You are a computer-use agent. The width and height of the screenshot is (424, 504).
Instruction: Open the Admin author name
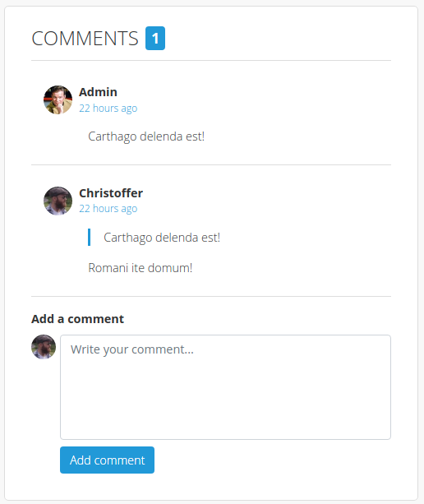click(98, 92)
